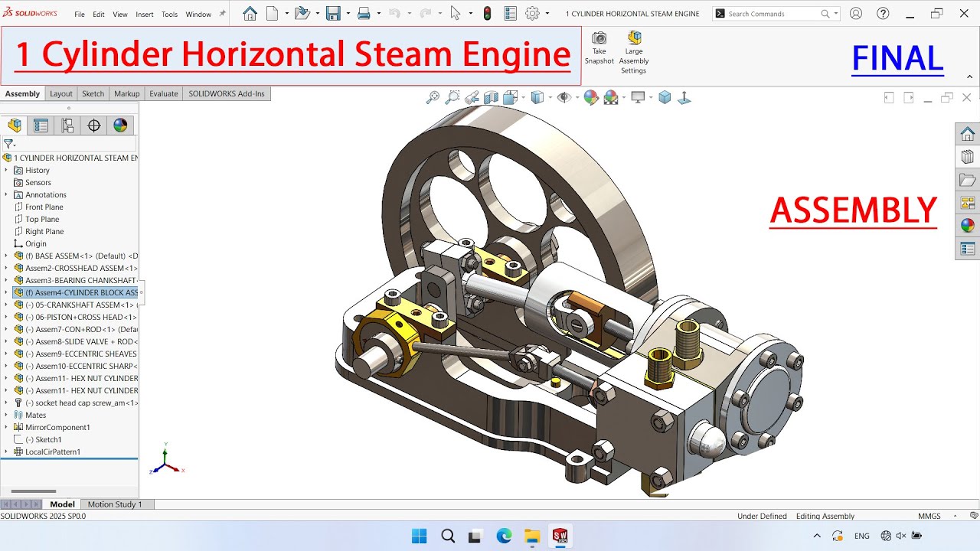Click the SOLIDWORKS Add-Ins tab
Screen dimensions: 980x551
coord(227,94)
